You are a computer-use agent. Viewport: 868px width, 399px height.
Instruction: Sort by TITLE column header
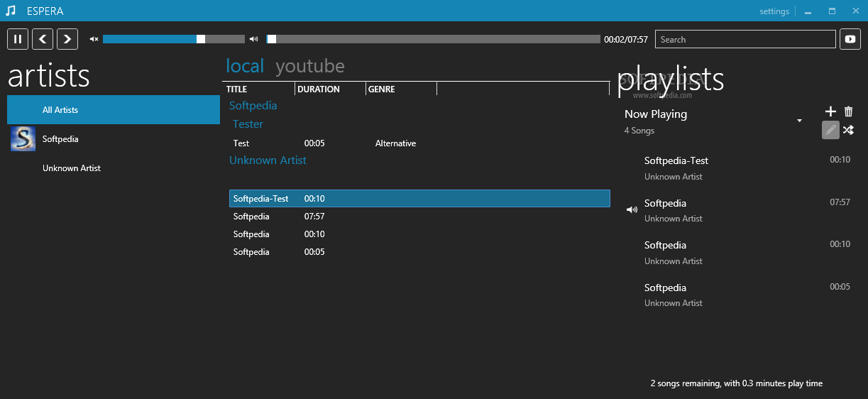pos(259,89)
